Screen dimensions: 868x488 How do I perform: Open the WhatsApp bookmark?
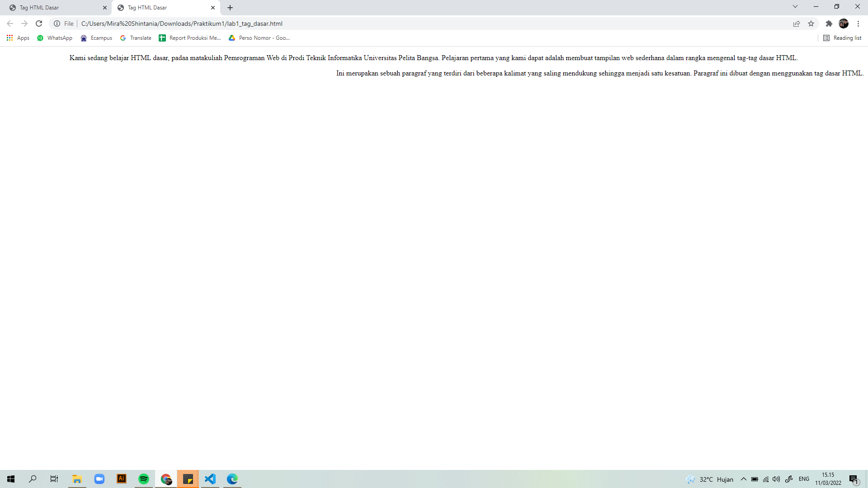pos(55,38)
